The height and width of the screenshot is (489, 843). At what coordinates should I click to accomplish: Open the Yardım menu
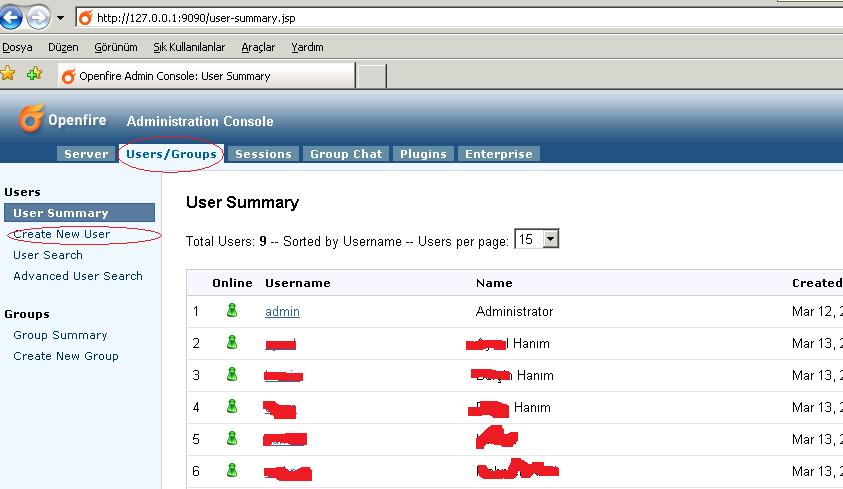coord(307,47)
